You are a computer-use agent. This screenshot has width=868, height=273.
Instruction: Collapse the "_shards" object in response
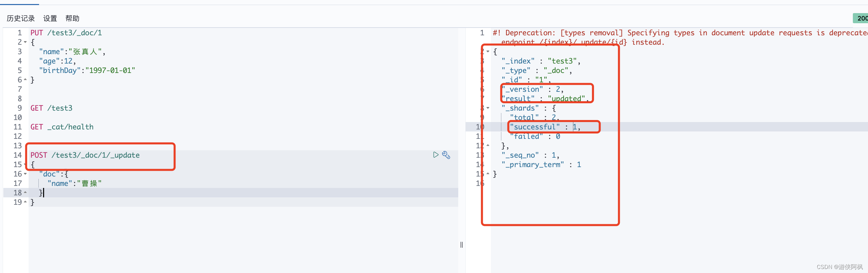click(x=488, y=108)
